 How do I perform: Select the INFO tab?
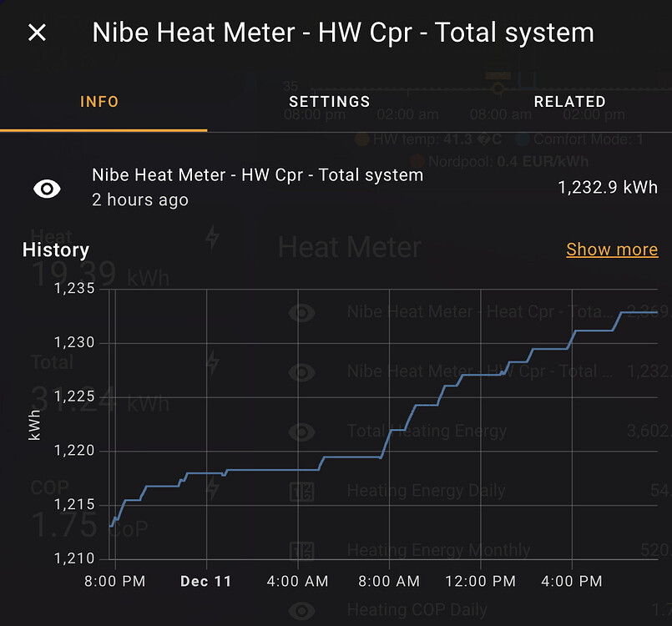99,101
